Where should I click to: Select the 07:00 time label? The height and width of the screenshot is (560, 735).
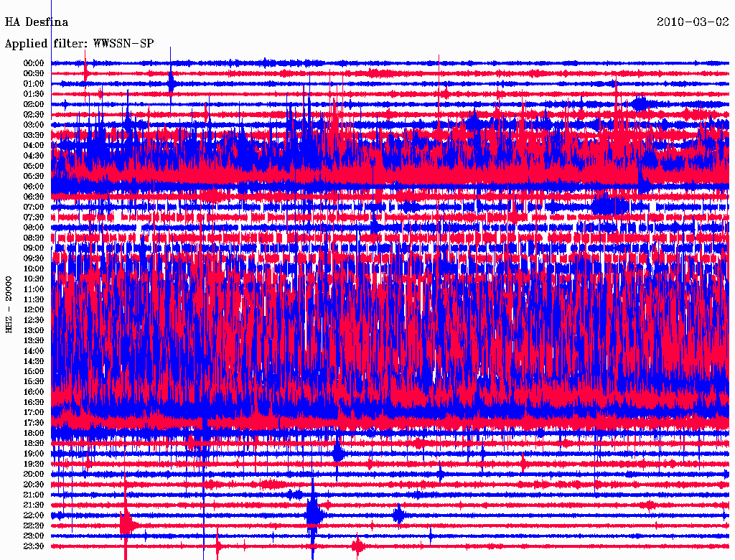pos(34,207)
